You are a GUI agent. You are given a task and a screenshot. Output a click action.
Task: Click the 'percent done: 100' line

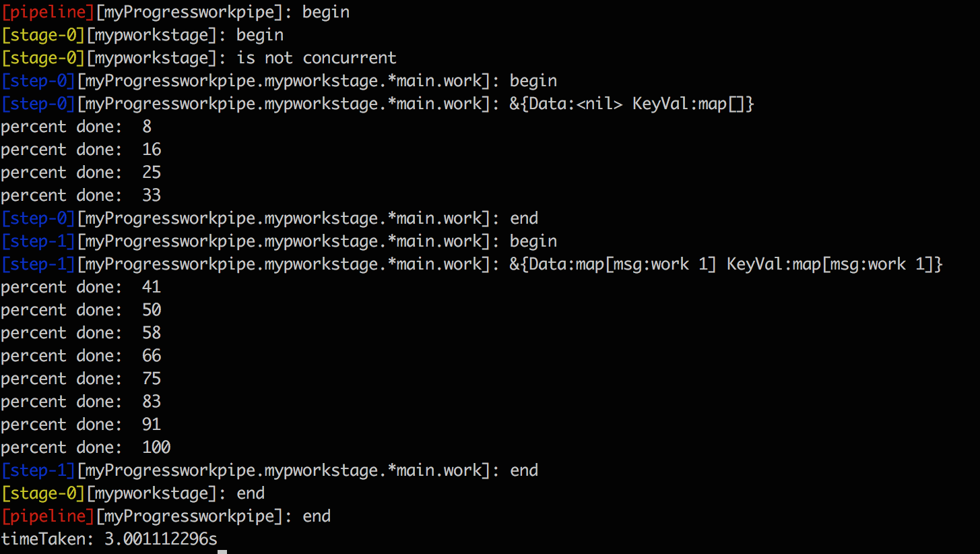point(86,448)
